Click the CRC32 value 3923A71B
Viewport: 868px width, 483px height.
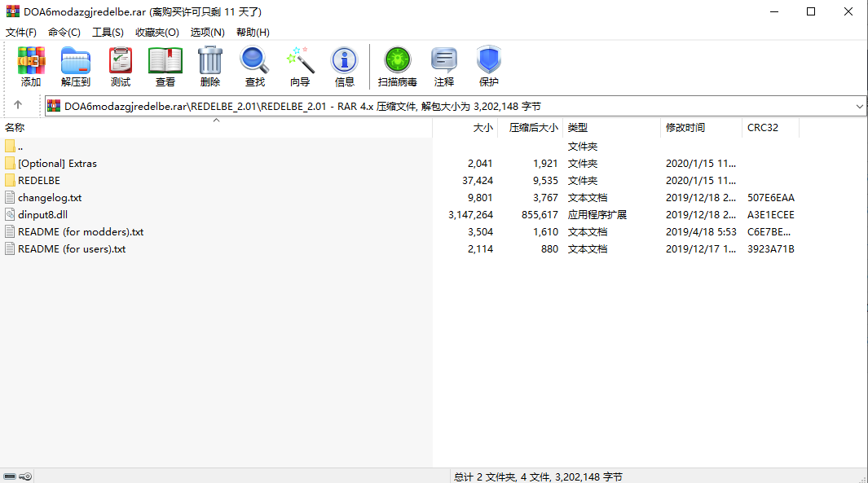point(770,249)
